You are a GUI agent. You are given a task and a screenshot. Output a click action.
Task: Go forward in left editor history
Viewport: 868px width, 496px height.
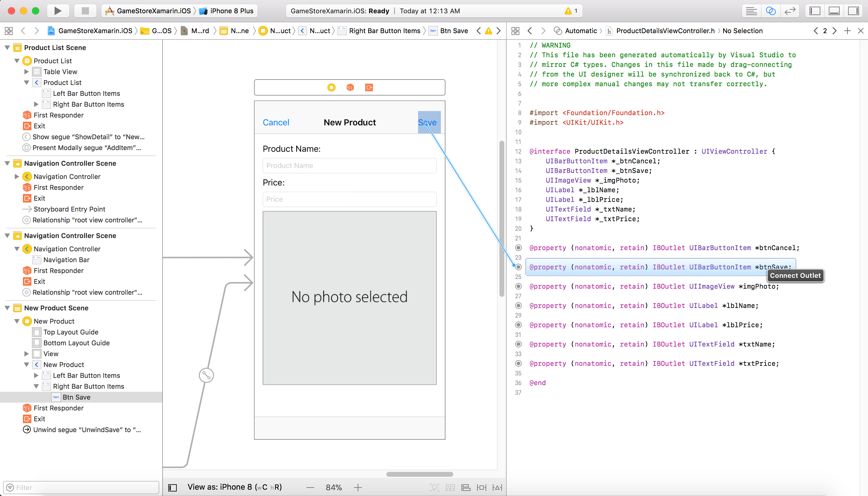pyautogui.click(x=36, y=31)
